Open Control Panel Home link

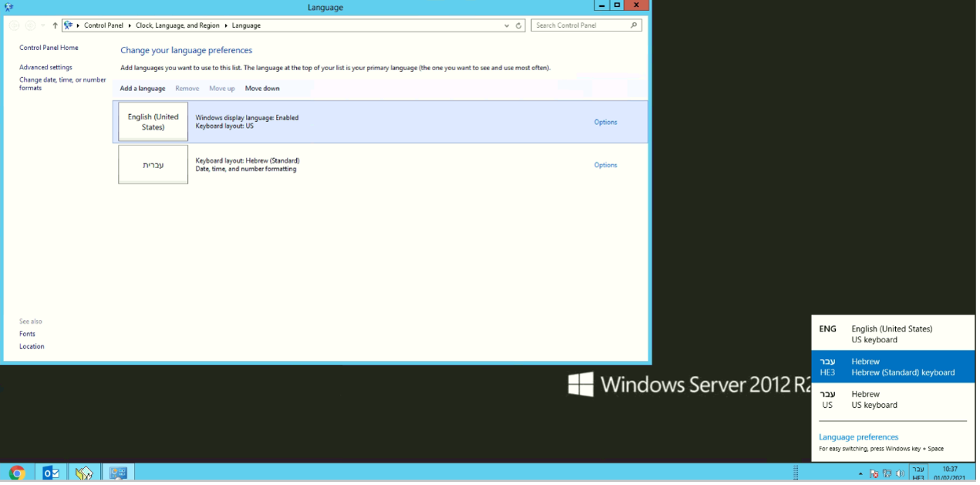tap(49, 48)
